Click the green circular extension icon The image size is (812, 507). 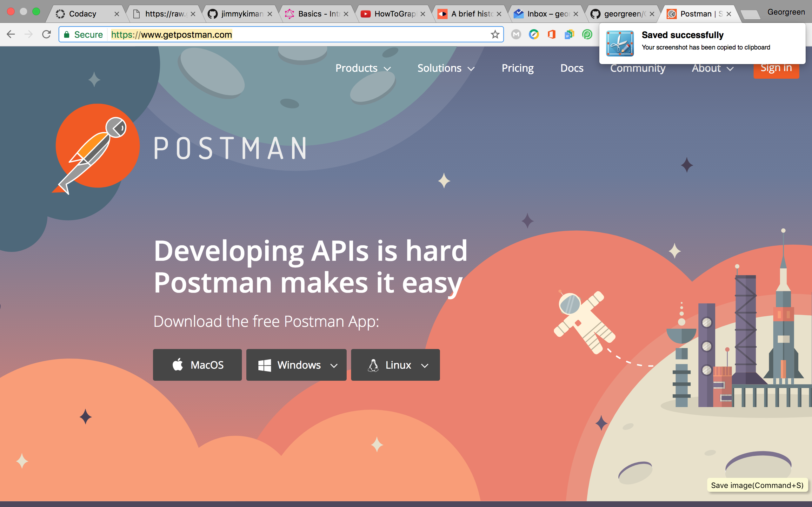click(x=587, y=34)
